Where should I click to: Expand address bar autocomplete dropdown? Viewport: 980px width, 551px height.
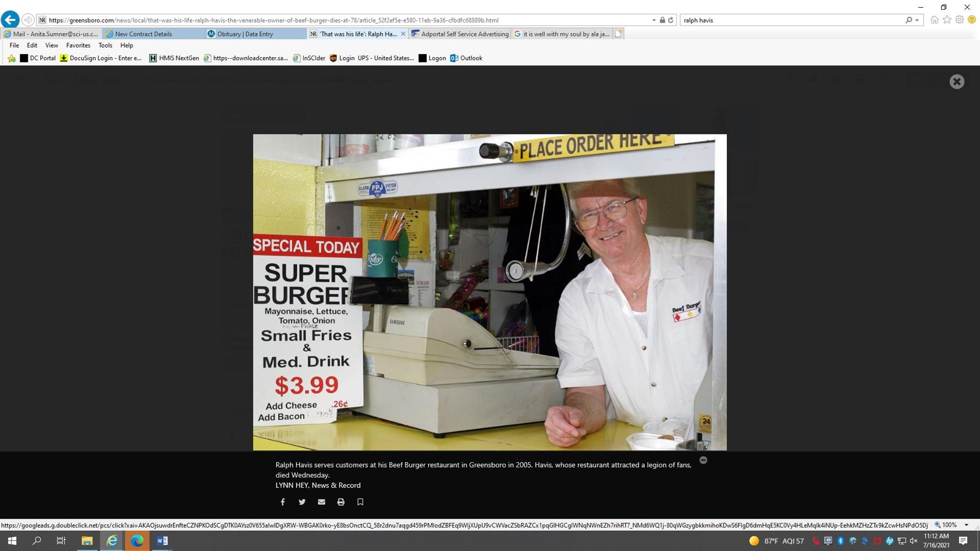[654, 20]
